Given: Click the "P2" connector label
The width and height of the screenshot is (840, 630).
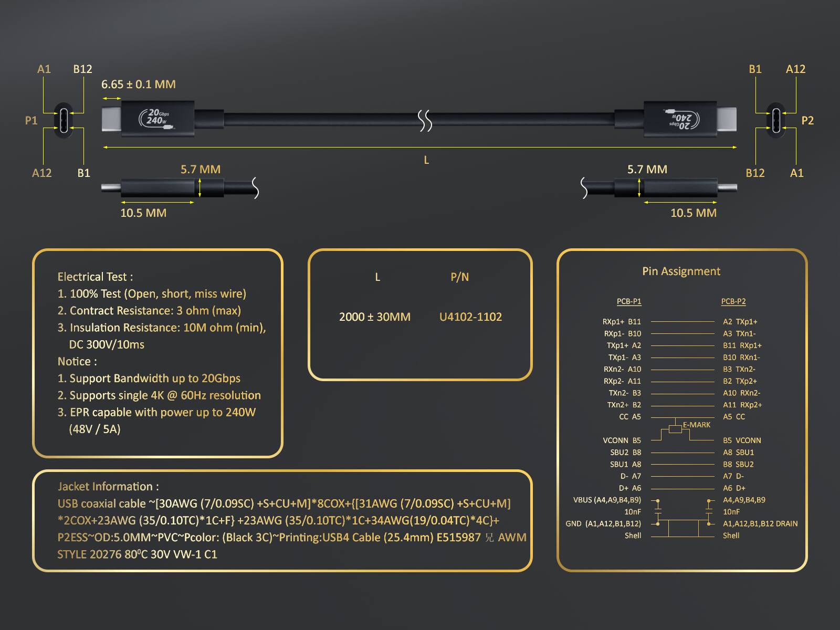Looking at the screenshot, I should (807, 120).
